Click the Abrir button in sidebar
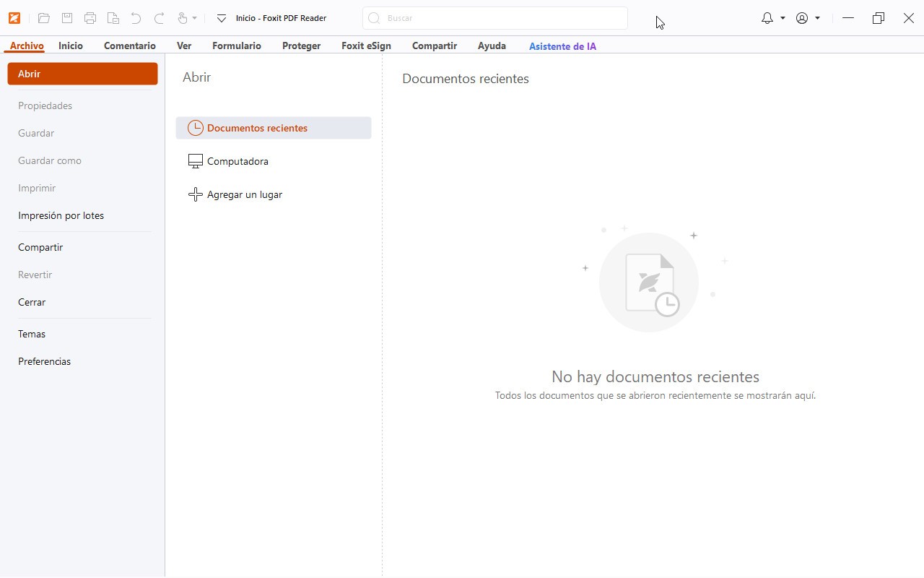This screenshot has width=924, height=578. click(x=82, y=74)
